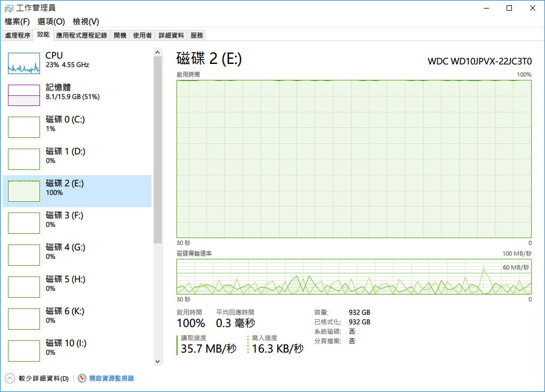Screen dimensions: 545x392
Task: Select the 磁碟 5 (H:) graph thumbnail
Action: click(24, 287)
